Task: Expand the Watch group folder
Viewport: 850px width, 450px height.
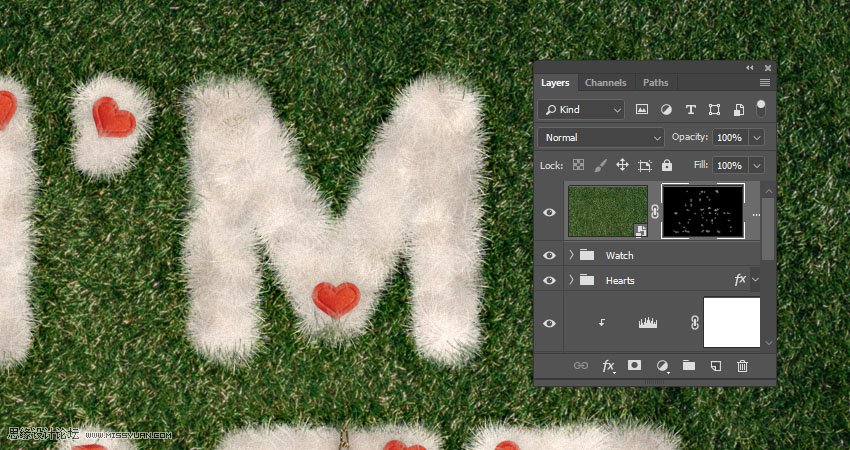Action: (x=571, y=256)
